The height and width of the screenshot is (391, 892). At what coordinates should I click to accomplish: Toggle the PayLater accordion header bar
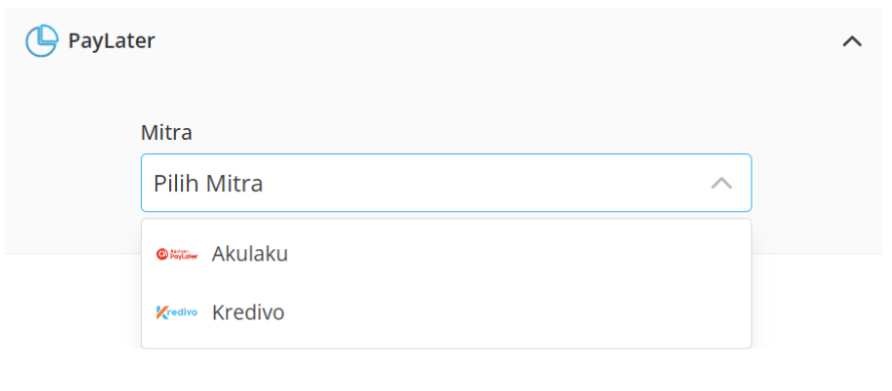[x=444, y=41]
